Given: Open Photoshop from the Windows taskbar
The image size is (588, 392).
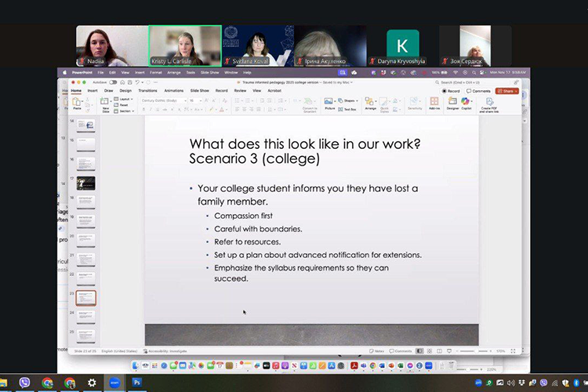Looking at the screenshot, I should [x=136, y=382].
